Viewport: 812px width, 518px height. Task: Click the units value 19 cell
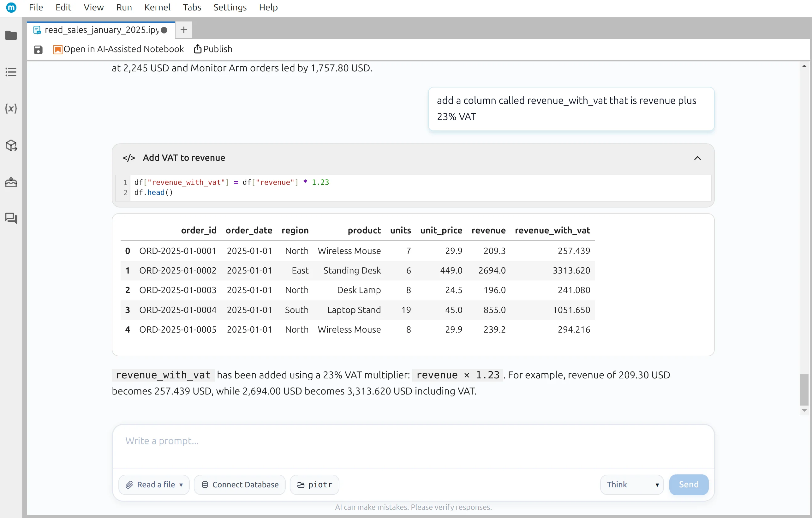pos(406,310)
